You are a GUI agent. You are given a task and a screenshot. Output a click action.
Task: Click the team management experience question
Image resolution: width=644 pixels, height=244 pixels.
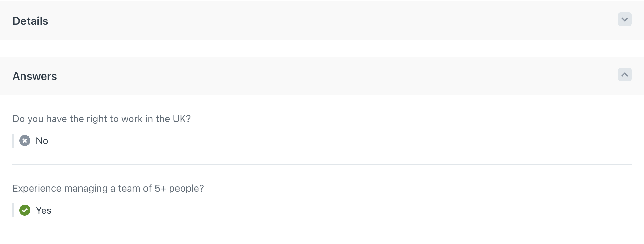tap(108, 189)
